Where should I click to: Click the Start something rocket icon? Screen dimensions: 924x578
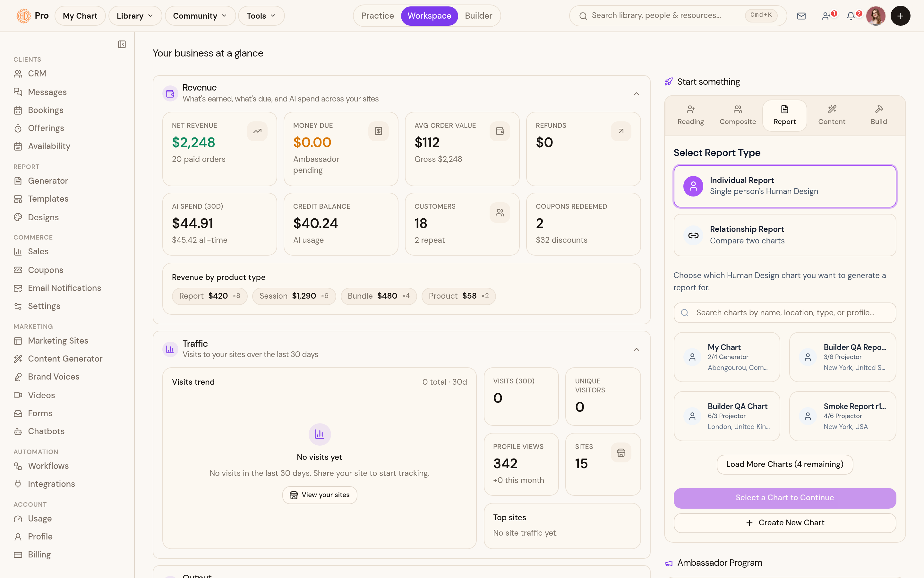tap(669, 82)
